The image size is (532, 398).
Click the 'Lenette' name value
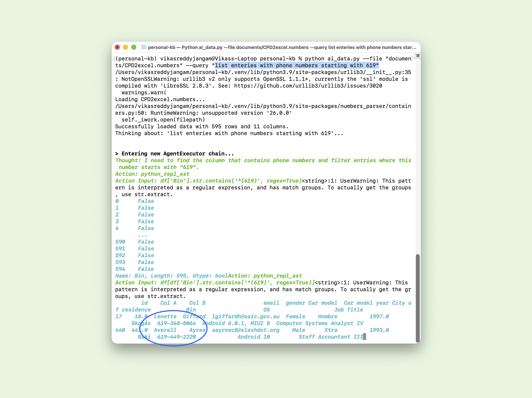[165, 317]
